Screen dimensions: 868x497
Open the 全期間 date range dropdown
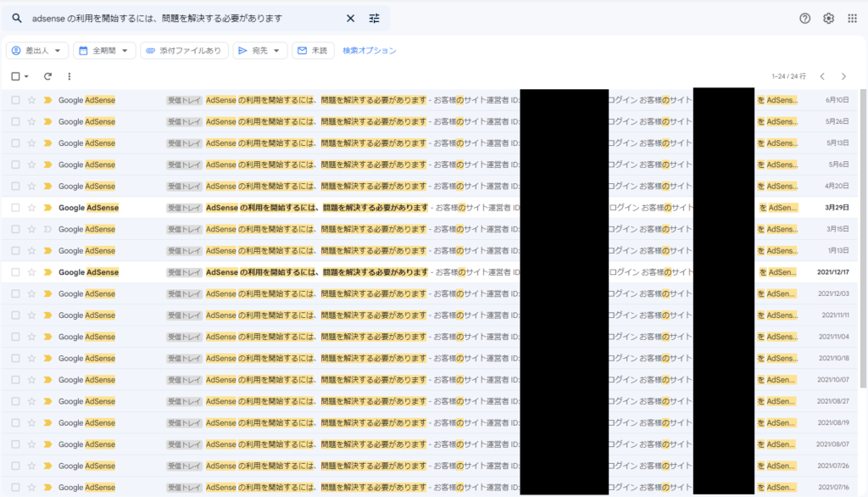pos(104,50)
